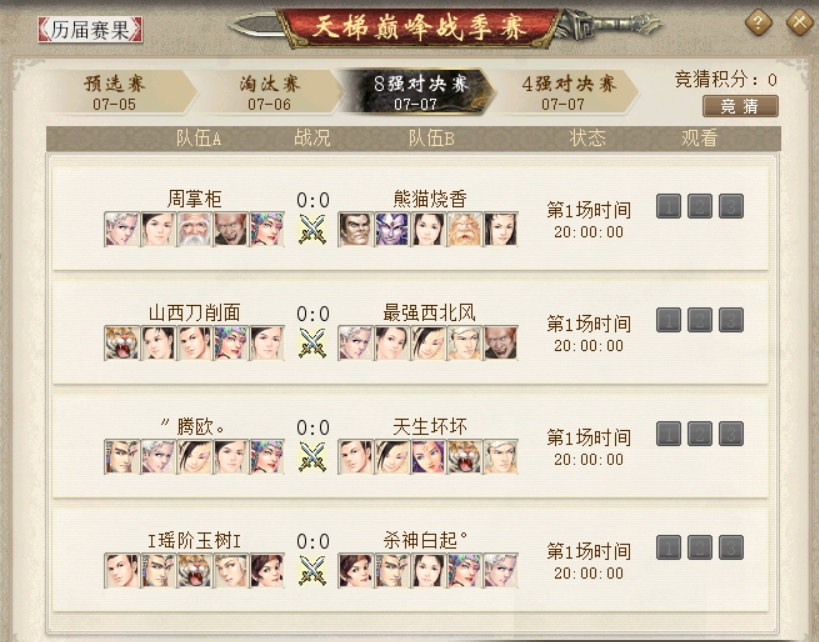Open the help question mark icon
Viewport: 819px width, 642px height.
(x=758, y=22)
